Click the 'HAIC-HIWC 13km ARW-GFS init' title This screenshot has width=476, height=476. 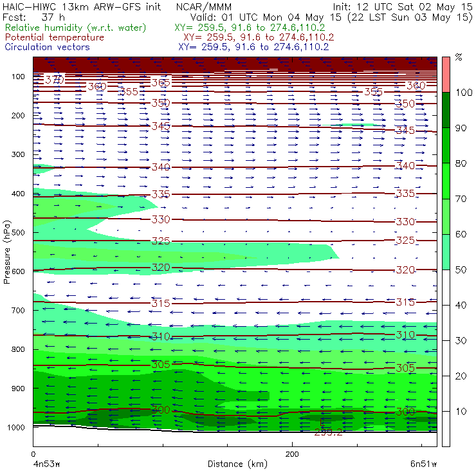coord(81,6)
